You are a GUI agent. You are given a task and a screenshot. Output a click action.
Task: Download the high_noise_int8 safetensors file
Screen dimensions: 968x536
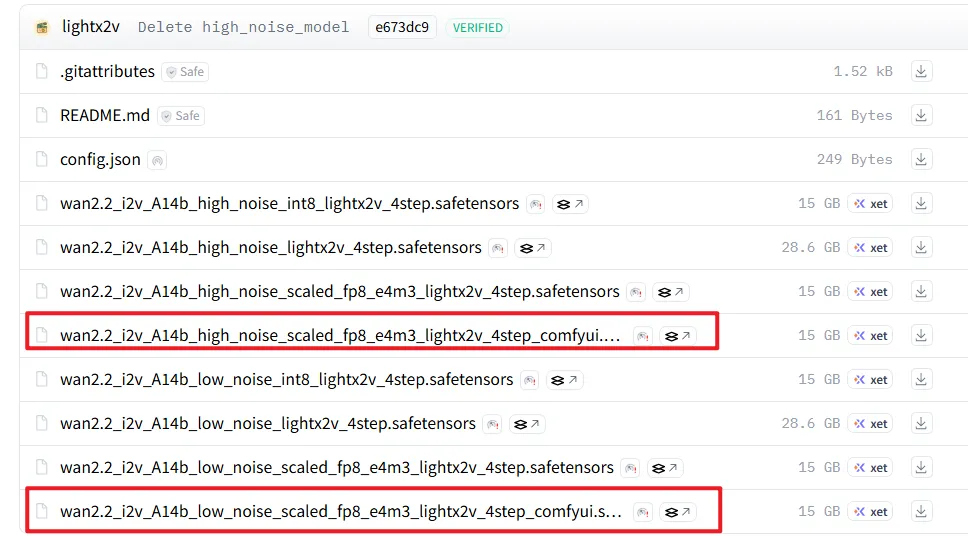tap(921, 204)
